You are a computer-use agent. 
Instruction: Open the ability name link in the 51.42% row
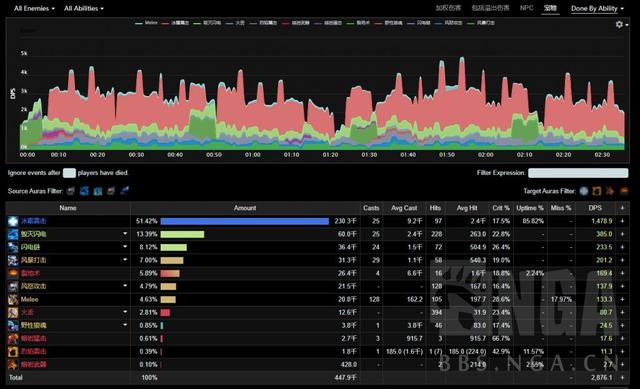[x=33, y=221]
